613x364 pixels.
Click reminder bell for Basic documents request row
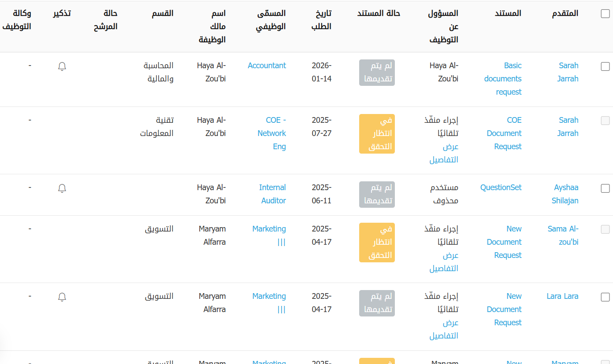tap(62, 66)
